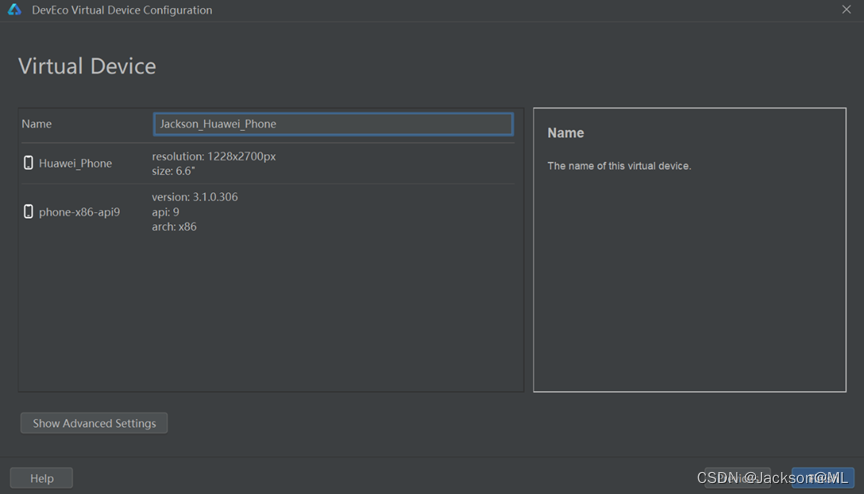The height and width of the screenshot is (494, 864).
Task: Click the size: 6.6" value
Action: pos(174,171)
